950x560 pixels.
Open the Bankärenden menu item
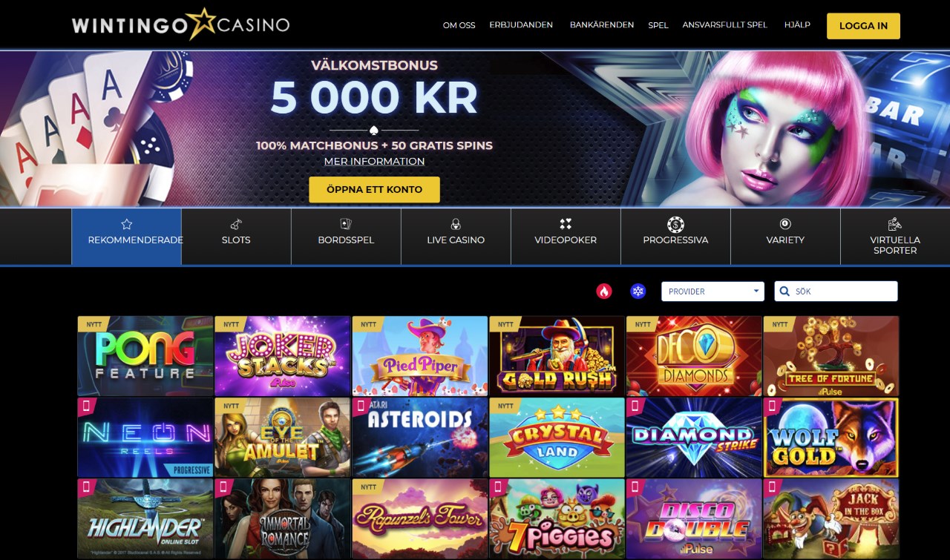pyautogui.click(x=602, y=24)
